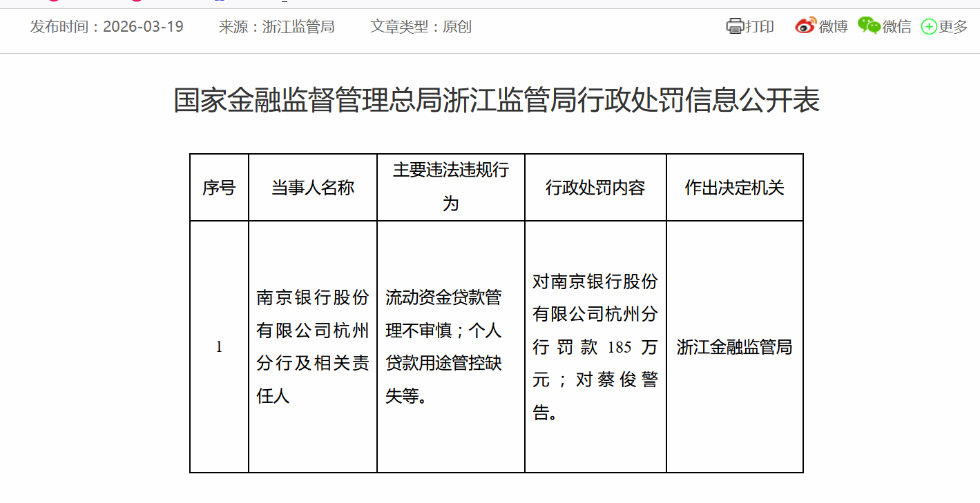Click the 作出决定机关 column header

coord(735,188)
